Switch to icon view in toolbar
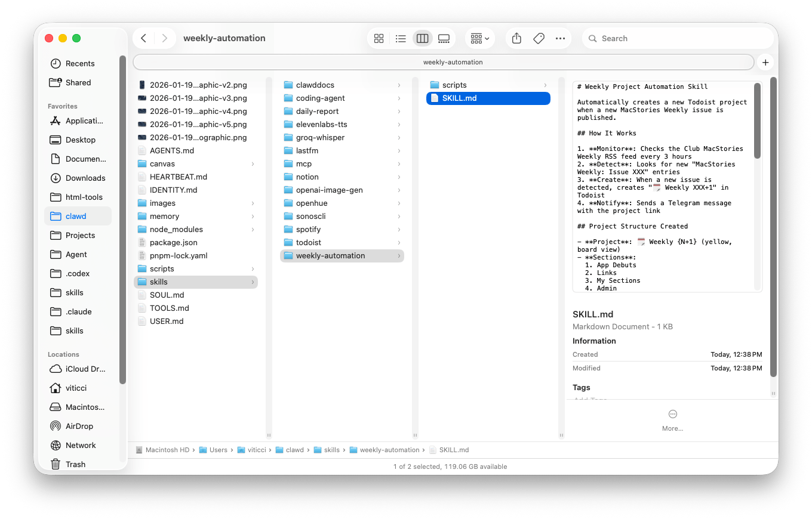The width and height of the screenshot is (812, 519). (379, 38)
